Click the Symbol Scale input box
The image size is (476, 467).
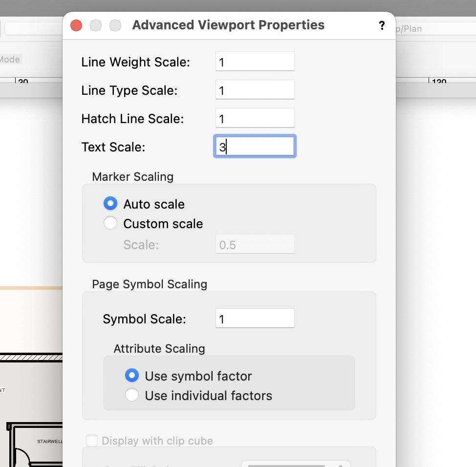255,318
